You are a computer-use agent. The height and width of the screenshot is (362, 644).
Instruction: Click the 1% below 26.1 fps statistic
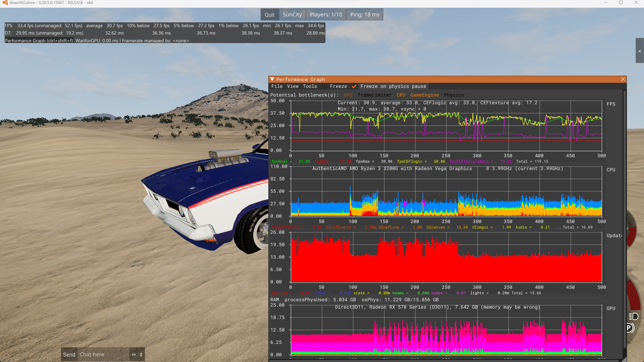[238, 26]
